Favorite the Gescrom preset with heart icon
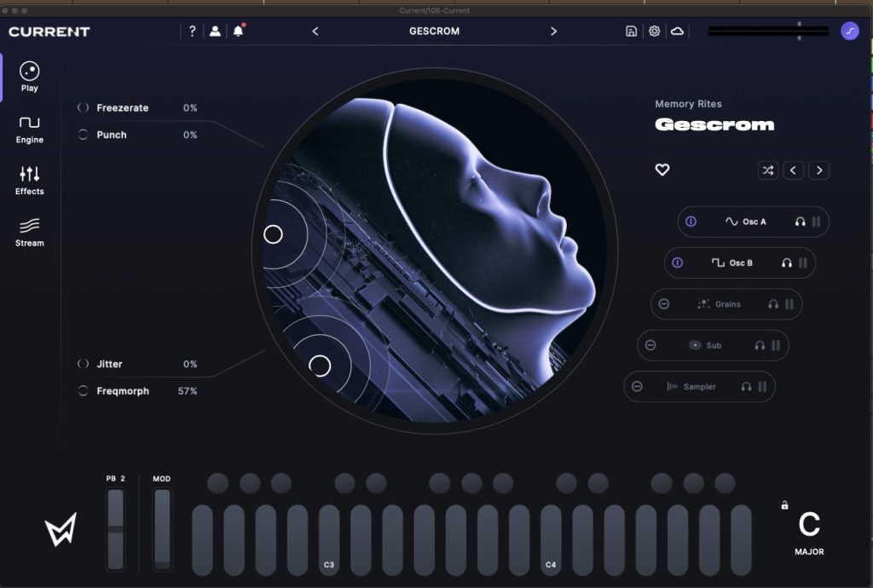Image resolution: width=873 pixels, height=588 pixels. click(x=662, y=170)
